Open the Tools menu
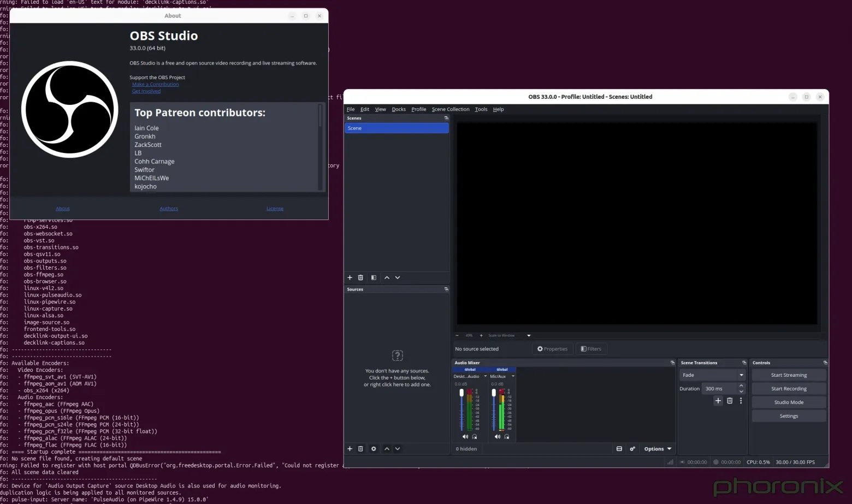852x504 pixels. tap(481, 109)
